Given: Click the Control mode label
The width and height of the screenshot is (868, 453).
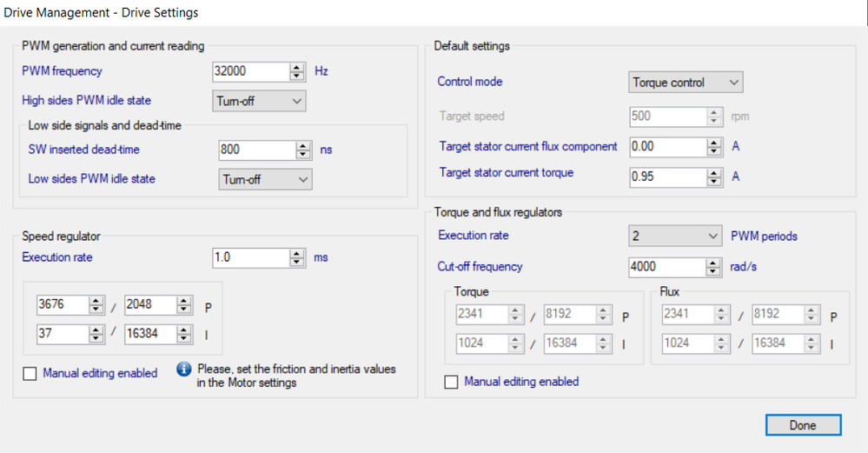Looking at the screenshot, I should click(x=470, y=82).
